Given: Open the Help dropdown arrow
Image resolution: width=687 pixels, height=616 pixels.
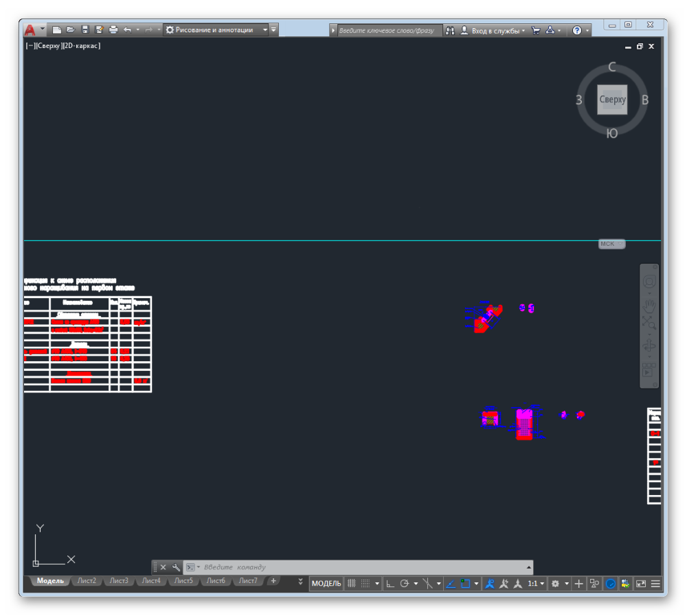Looking at the screenshot, I should [587, 31].
